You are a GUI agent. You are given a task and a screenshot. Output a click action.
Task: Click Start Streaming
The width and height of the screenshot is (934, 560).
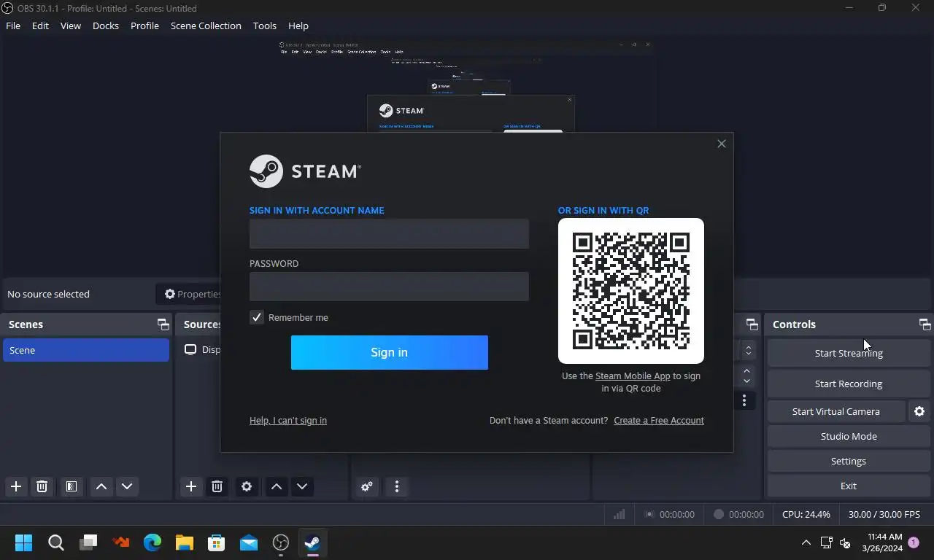tap(849, 353)
